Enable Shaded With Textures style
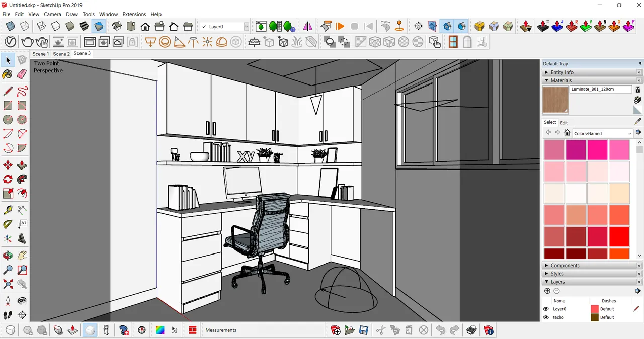The width and height of the screenshot is (644, 339). click(84, 26)
